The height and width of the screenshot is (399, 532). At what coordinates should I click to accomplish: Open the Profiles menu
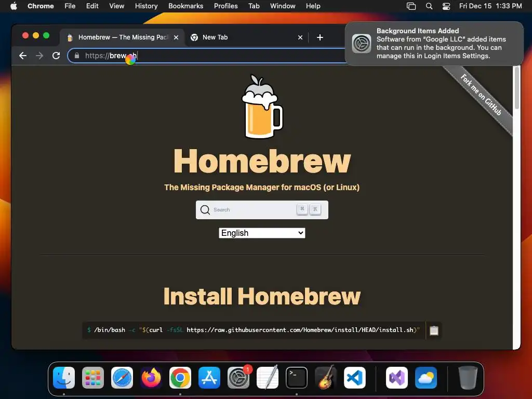coord(225,6)
